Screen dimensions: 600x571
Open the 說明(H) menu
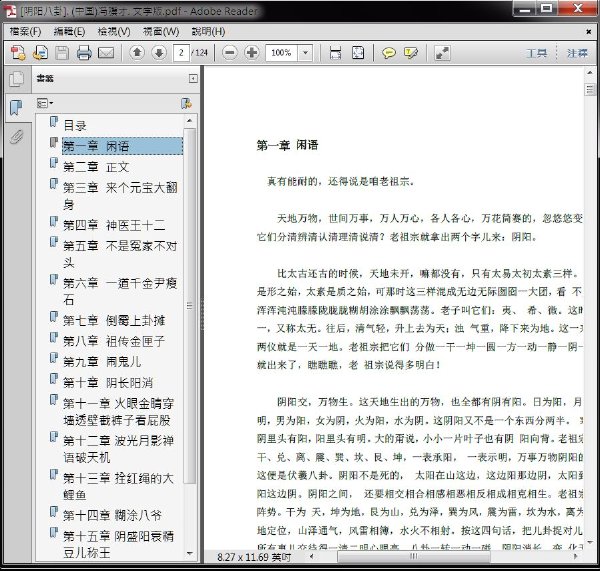208,31
